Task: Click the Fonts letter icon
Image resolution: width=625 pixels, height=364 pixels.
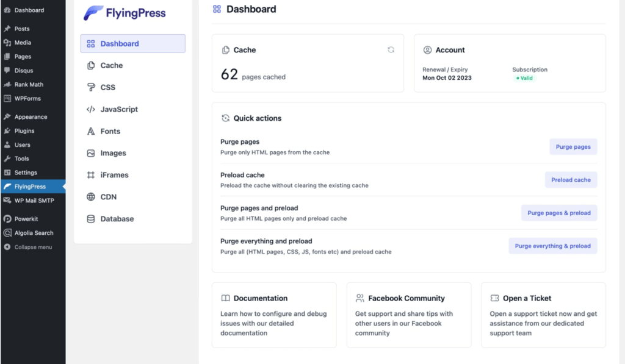Action: click(90, 131)
